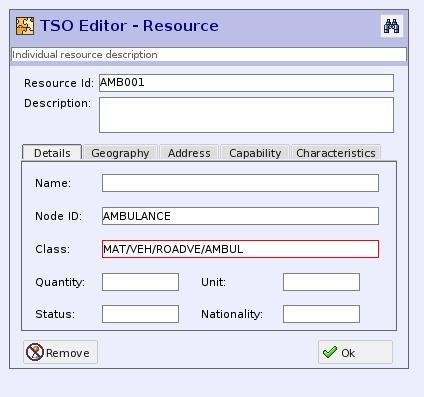424x397 pixels.
Task: Click the 'Individual resource description' text
Action: pos(85,55)
